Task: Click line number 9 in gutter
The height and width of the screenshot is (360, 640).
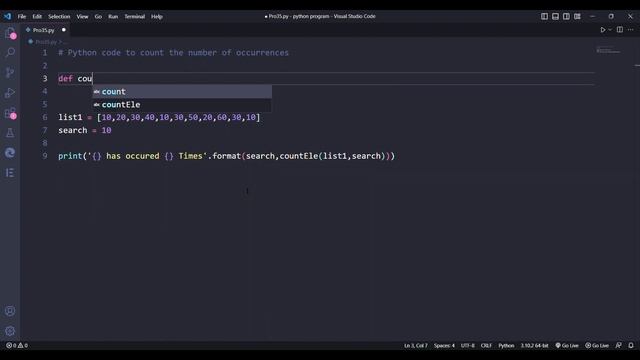Action: pos(44,156)
